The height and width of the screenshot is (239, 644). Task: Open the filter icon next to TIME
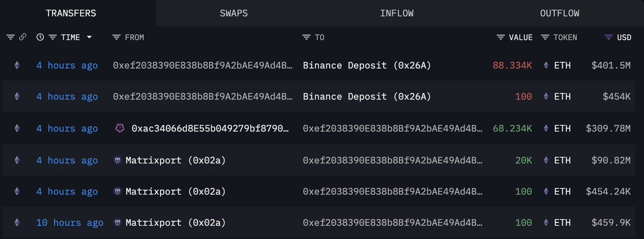pyautogui.click(x=53, y=38)
